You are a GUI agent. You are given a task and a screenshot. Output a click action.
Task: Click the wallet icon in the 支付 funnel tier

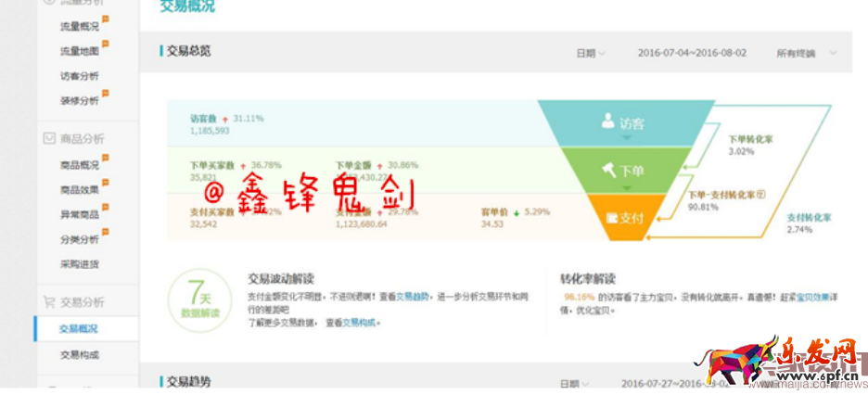[x=612, y=217]
